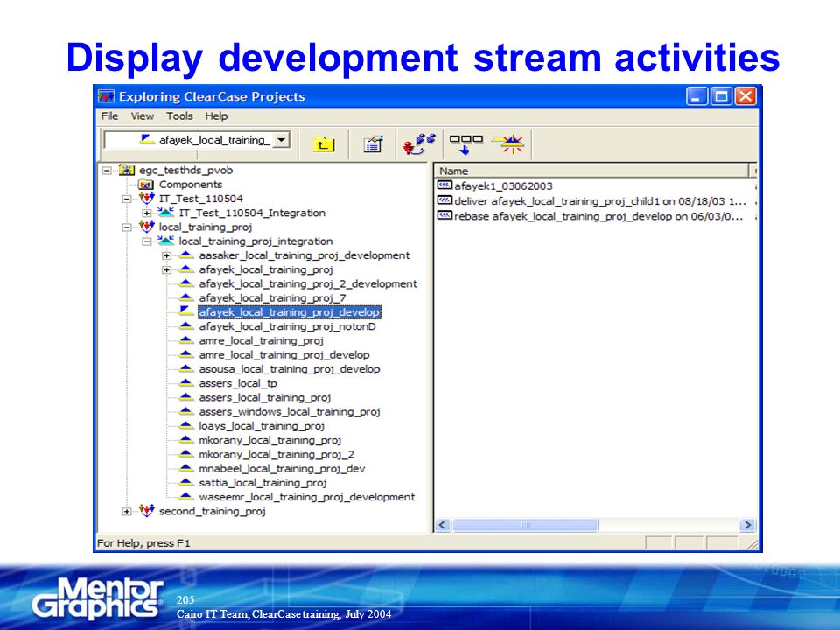
Task: Expand the afayek_local_training_proj stream node
Action: 166,270
